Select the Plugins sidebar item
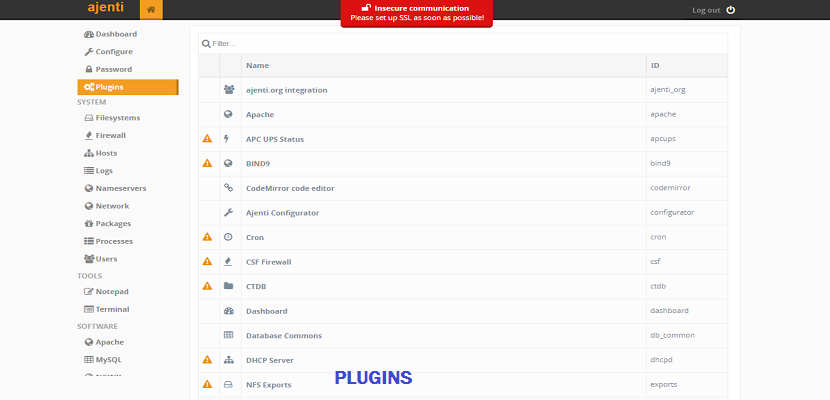 coord(128,87)
